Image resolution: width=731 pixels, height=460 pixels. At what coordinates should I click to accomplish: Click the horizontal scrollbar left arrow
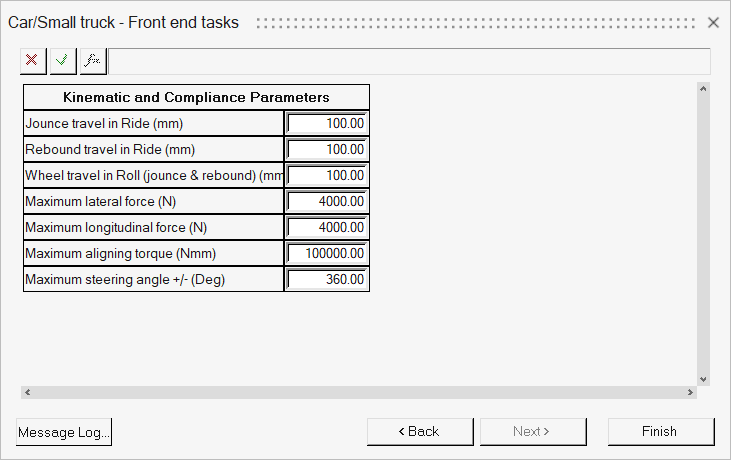(x=27, y=393)
